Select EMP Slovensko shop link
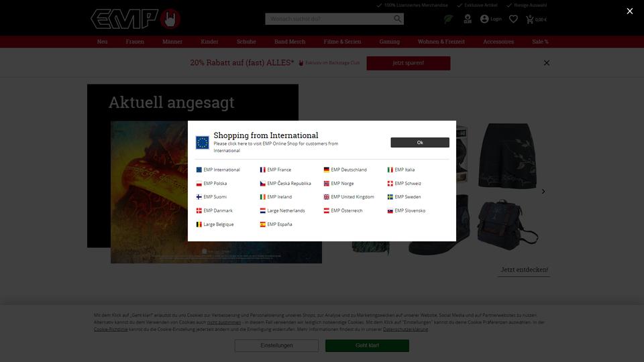Viewport: 644px width, 362px height. pos(407,210)
